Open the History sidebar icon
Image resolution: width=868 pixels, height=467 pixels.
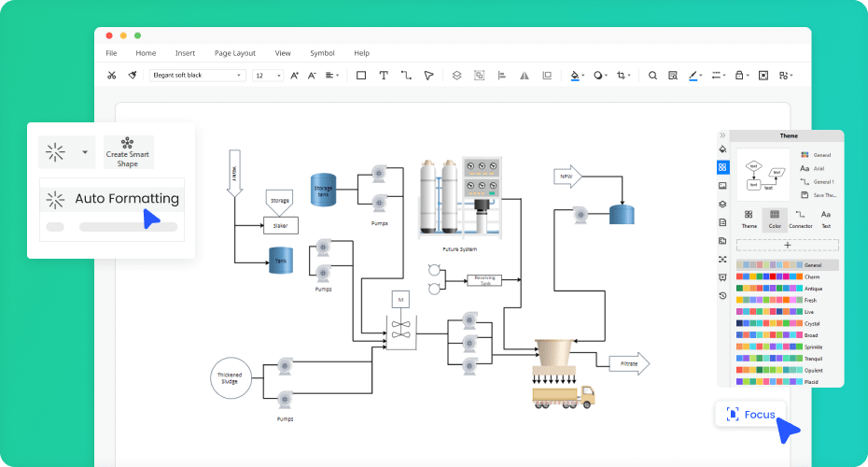click(722, 296)
